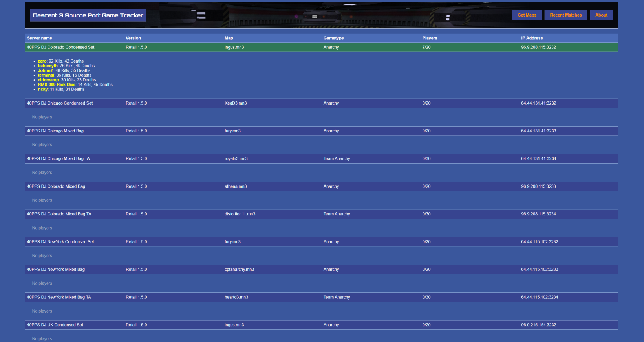Click IP address 96.9.215.154:3232
This screenshot has width=644, height=342.
[538, 325]
